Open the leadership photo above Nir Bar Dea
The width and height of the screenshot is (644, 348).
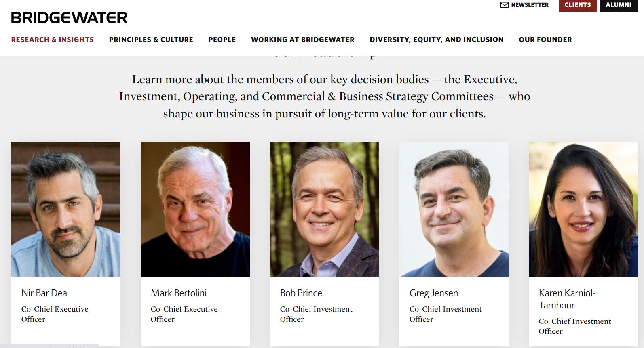tap(66, 209)
